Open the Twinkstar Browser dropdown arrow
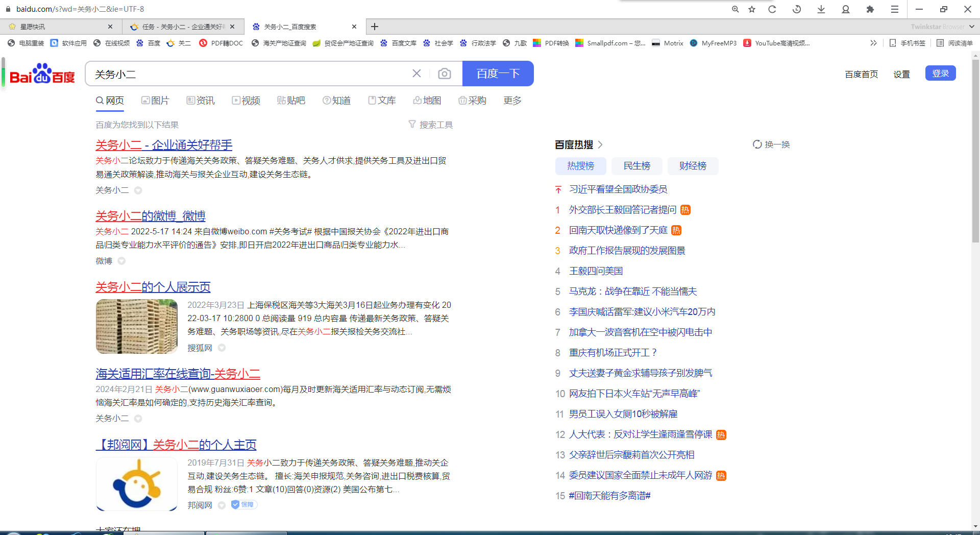This screenshot has height=535, width=980. (x=971, y=27)
